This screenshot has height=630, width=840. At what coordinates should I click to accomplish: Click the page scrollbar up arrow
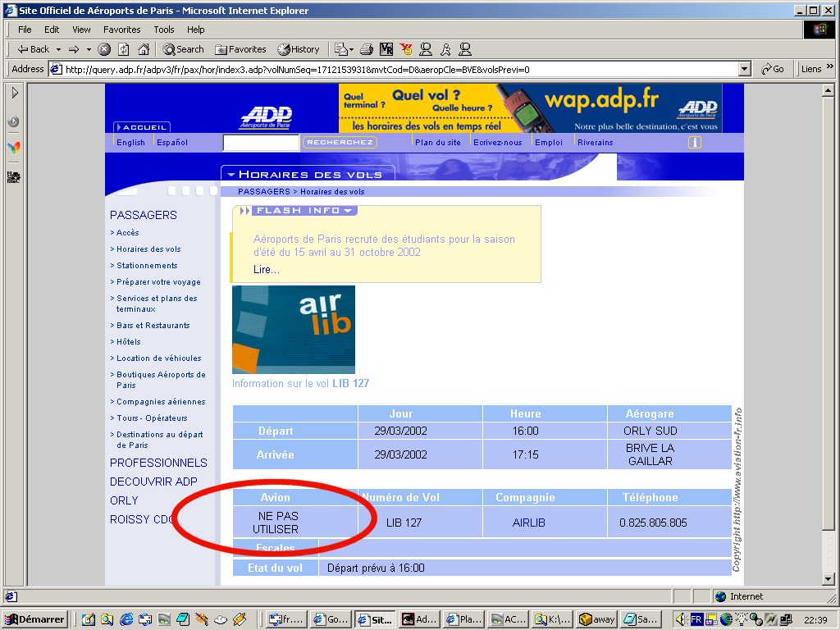pyautogui.click(x=828, y=90)
